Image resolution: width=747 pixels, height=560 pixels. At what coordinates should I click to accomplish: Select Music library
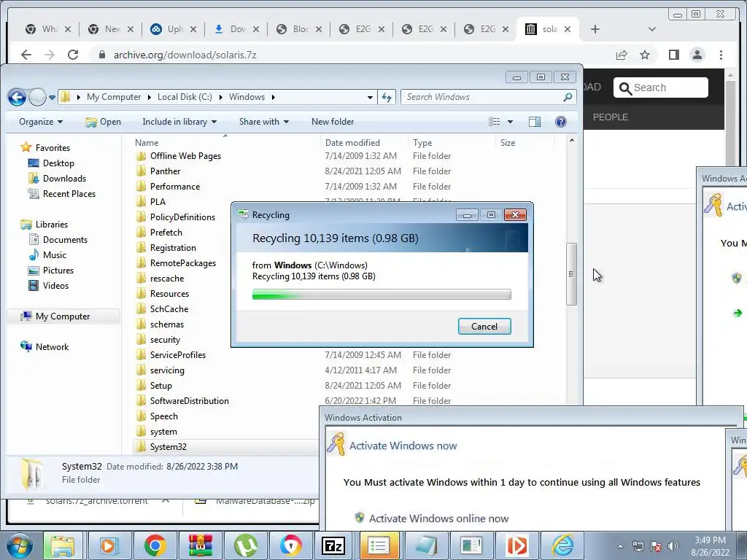click(54, 254)
